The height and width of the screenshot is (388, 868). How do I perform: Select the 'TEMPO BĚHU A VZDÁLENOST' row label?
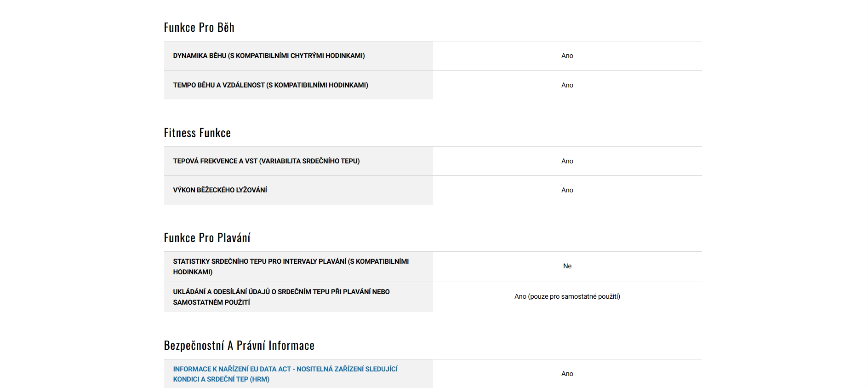[219, 85]
